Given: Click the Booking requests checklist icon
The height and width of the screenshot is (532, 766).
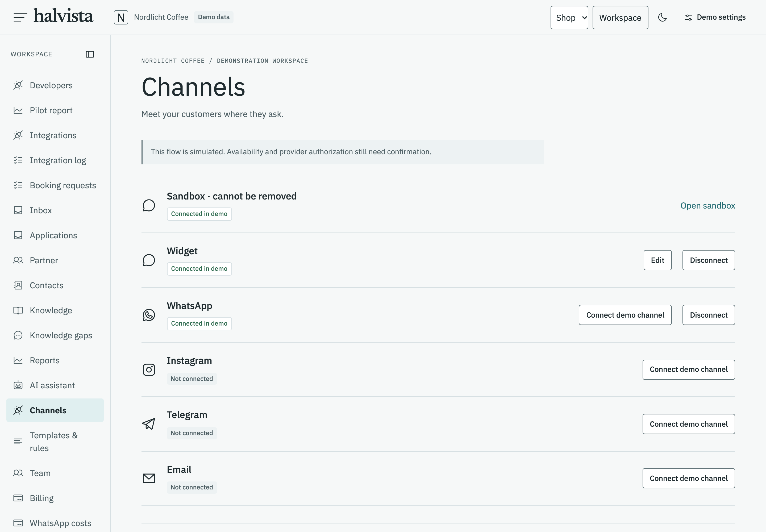Looking at the screenshot, I should tap(18, 185).
